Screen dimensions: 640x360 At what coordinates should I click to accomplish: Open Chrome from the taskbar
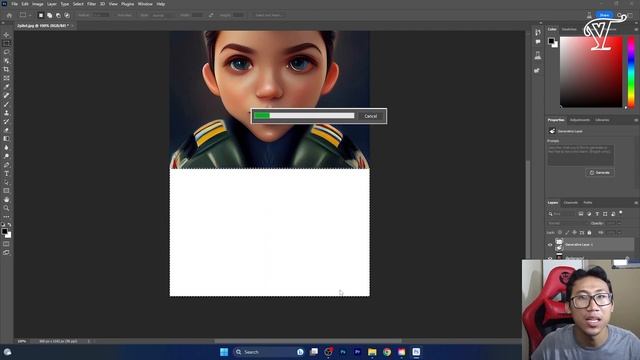(387, 352)
